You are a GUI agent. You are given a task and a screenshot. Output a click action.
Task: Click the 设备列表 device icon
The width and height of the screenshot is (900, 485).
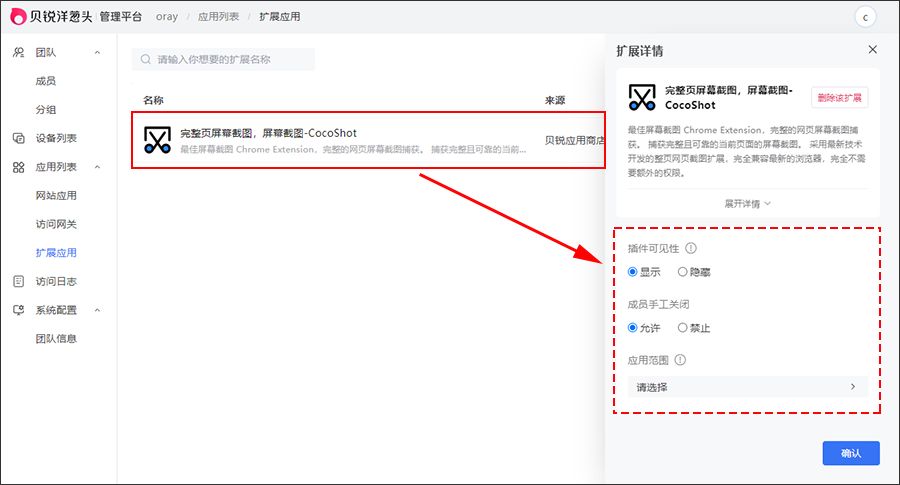click(18, 138)
